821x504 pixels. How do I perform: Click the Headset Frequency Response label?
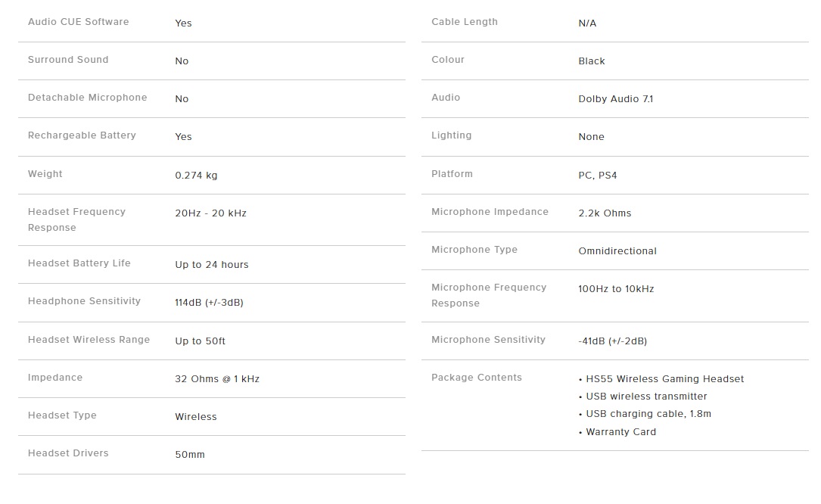tap(76, 219)
